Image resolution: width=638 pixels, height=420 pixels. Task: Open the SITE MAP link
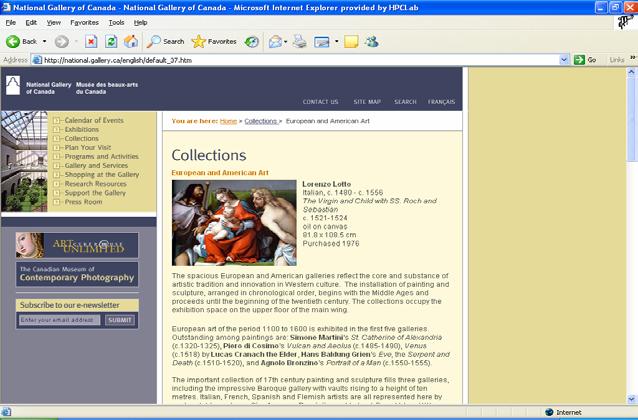[x=367, y=102]
